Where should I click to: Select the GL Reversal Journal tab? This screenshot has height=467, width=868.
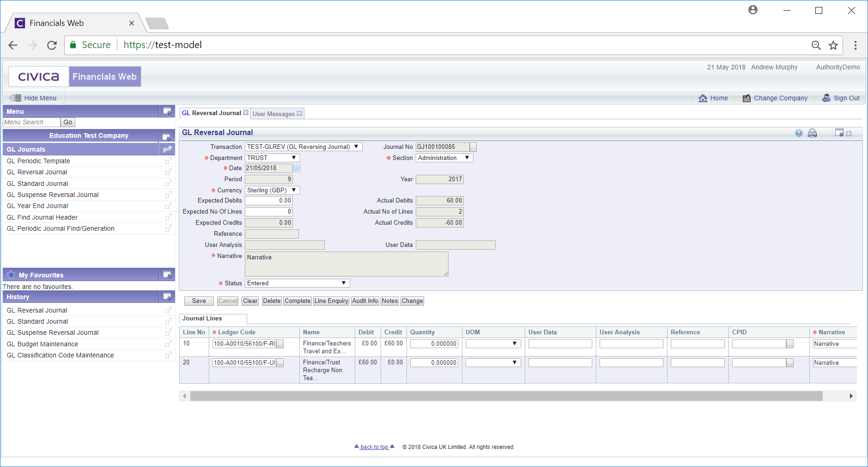[x=211, y=113]
